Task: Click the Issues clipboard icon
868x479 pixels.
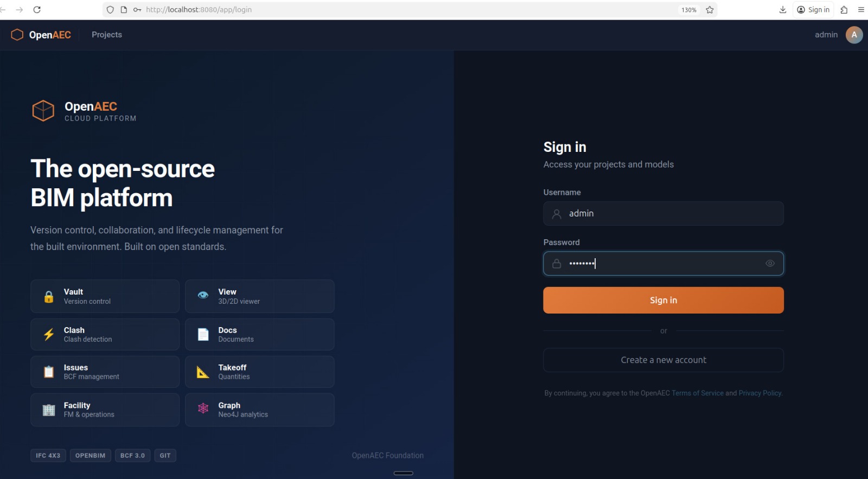Action: pyautogui.click(x=49, y=372)
